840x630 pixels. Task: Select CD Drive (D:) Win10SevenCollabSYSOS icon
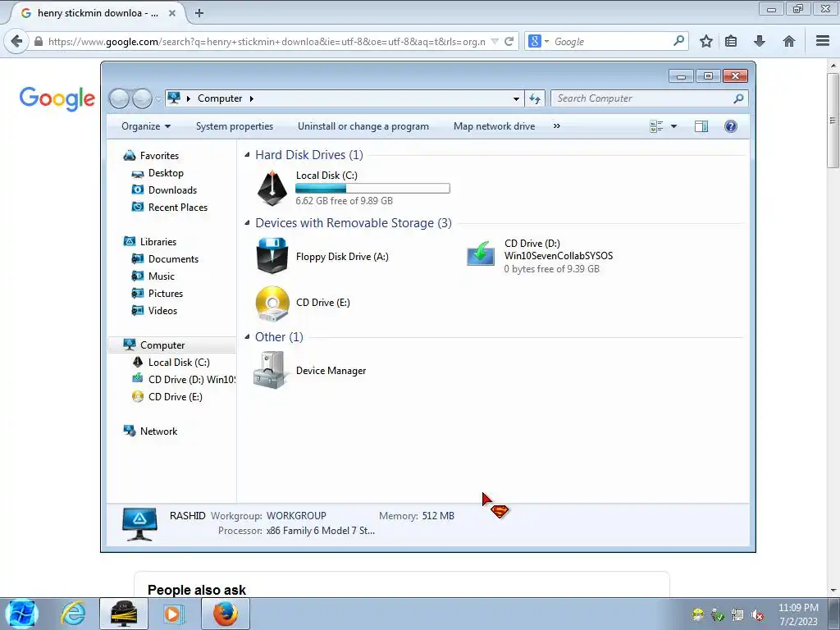(481, 253)
